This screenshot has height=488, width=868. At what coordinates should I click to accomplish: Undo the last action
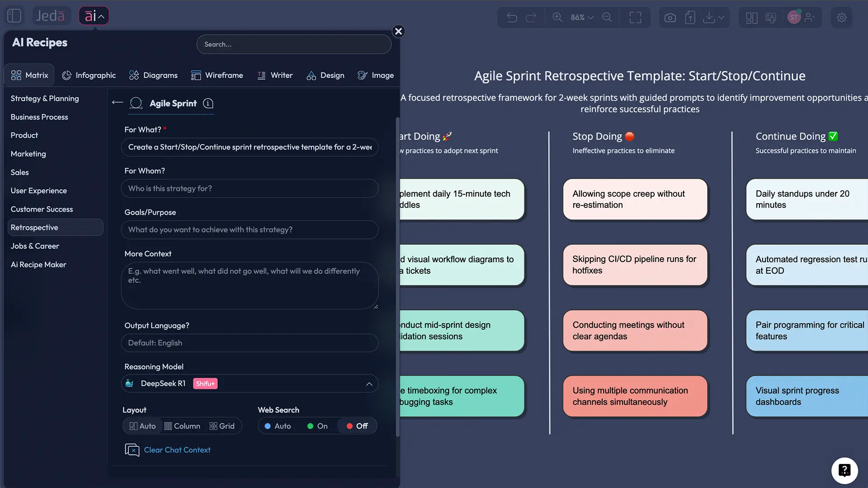click(512, 17)
